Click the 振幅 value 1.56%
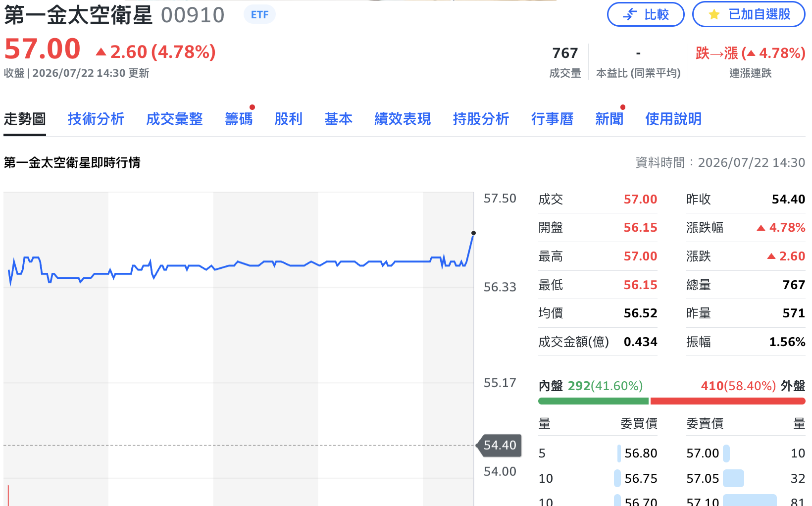The width and height of the screenshot is (812, 506). (x=787, y=342)
